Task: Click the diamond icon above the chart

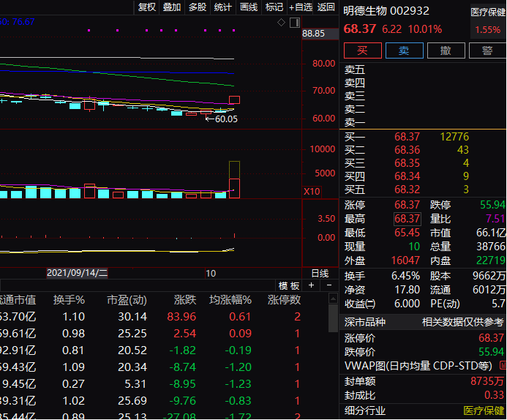Action: click(282, 23)
